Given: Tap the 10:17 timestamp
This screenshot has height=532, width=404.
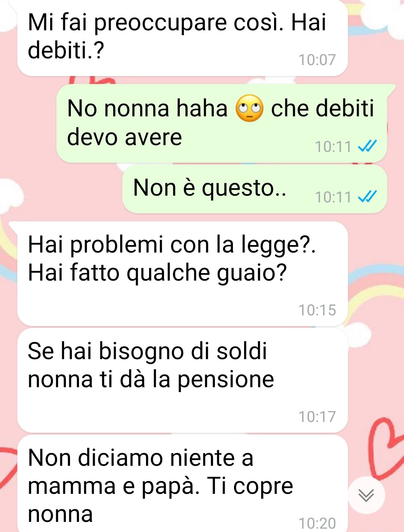Looking at the screenshot, I should click(317, 416).
